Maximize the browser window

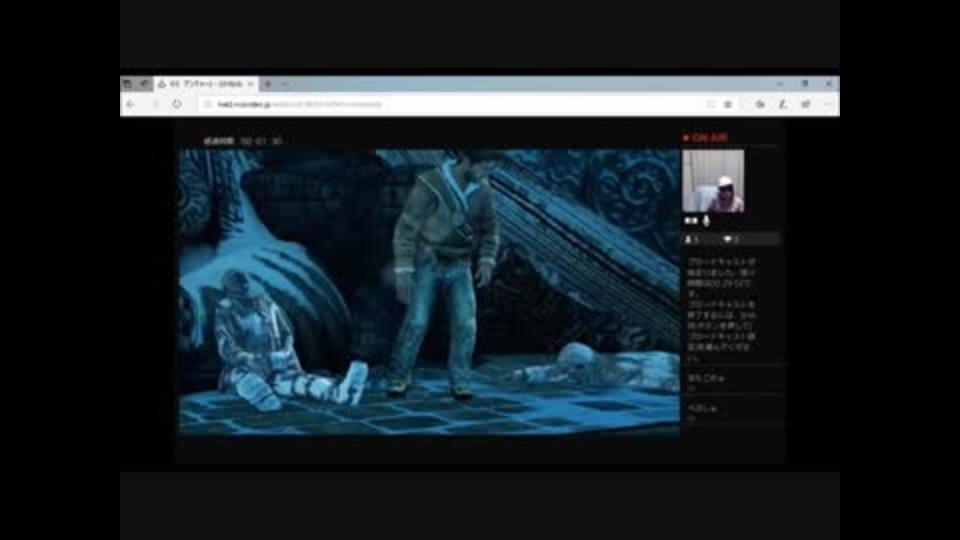point(804,84)
